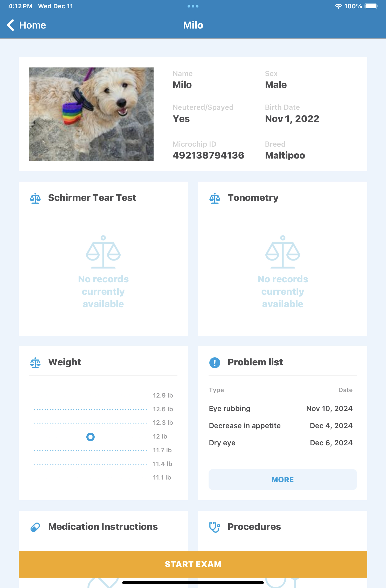This screenshot has height=588, width=386.
Task: Open the Medication Instructions section header
Action: click(103, 527)
